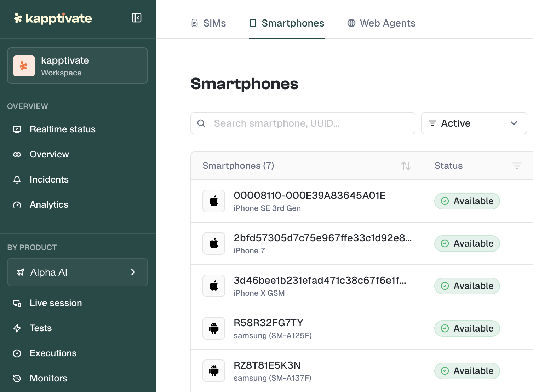Click the lightning bolt icon beside Tests
Image resolution: width=533 pixels, height=392 pixels.
point(17,328)
